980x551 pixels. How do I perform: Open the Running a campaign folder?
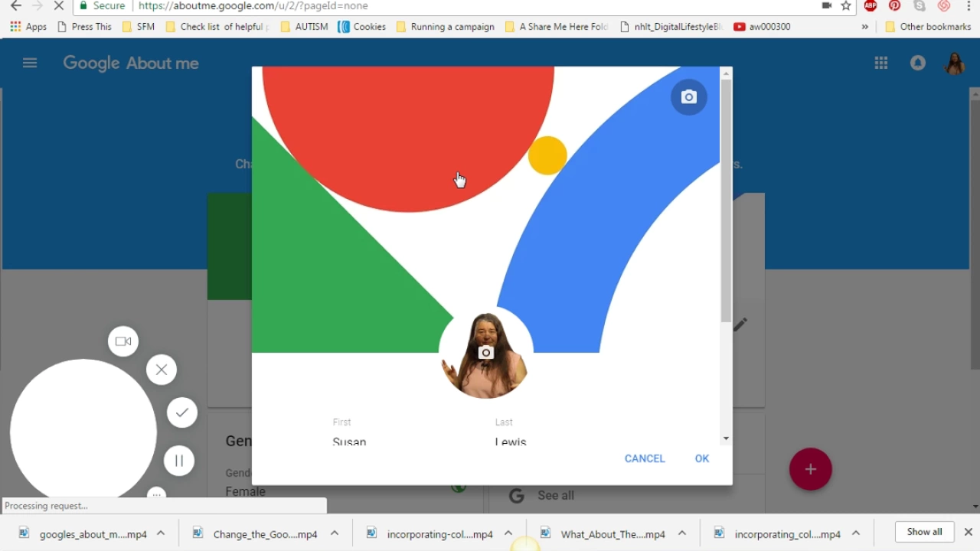446,27
